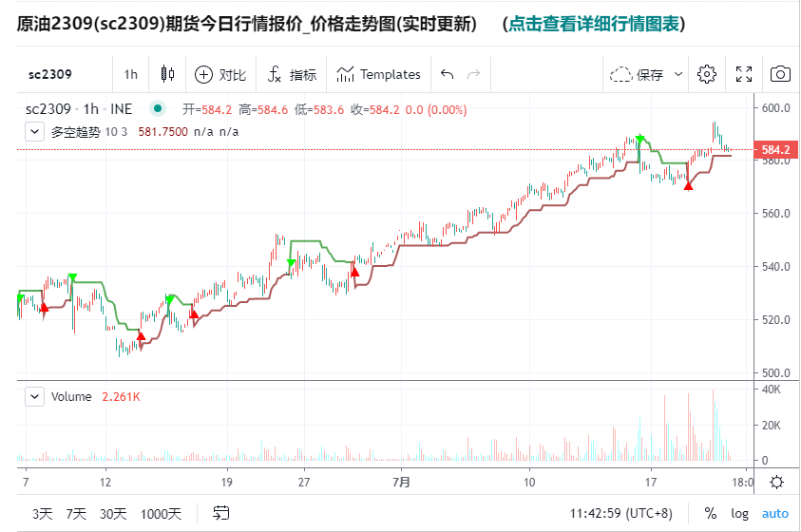
Task: Toggle percent scale mode
Action: point(710,514)
